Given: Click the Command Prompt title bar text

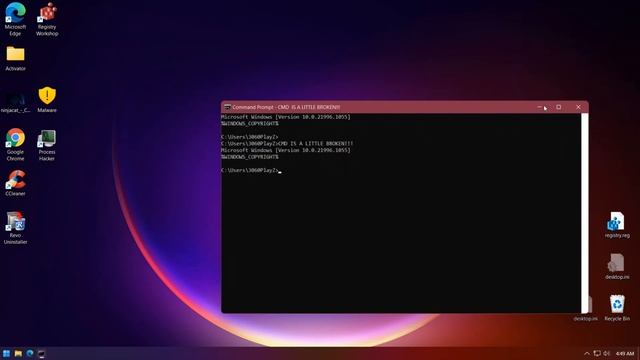Looking at the screenshot, I should (x=286, y=107).
